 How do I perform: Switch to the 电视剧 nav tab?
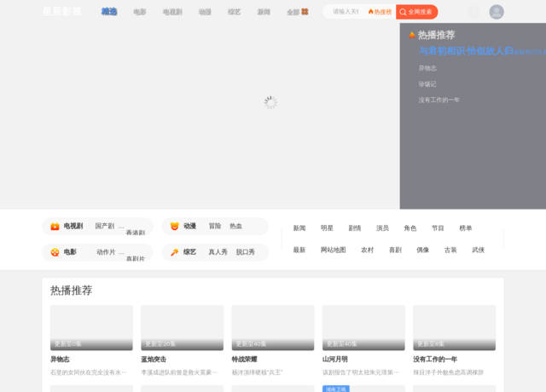pos(172,12)
